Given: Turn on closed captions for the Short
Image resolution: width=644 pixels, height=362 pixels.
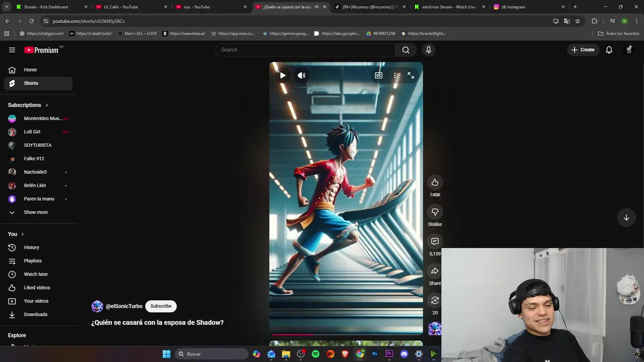Looking at the screenshot, I should tap(378, 75).
